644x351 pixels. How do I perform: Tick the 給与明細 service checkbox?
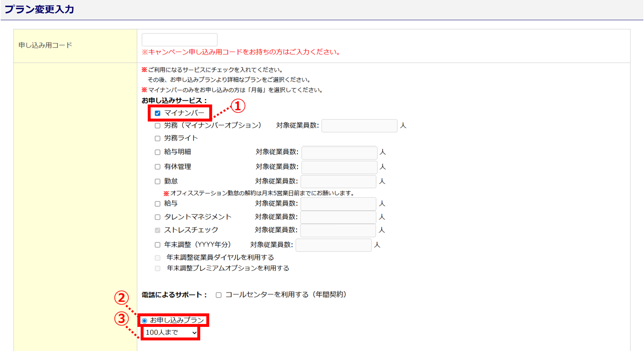tap(157, 152)
